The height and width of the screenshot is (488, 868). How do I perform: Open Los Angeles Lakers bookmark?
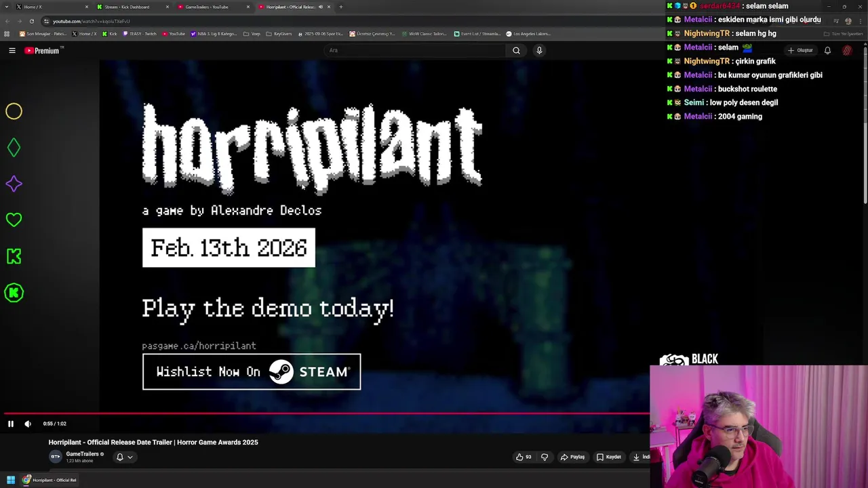coord(528,34)
